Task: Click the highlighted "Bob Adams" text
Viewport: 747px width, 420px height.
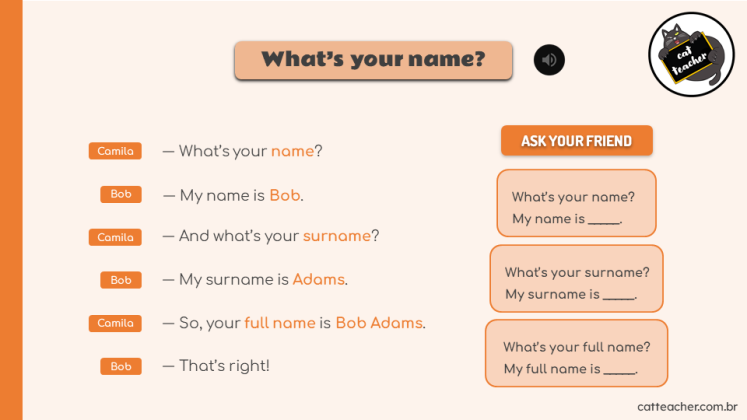Action: [378, 323]
